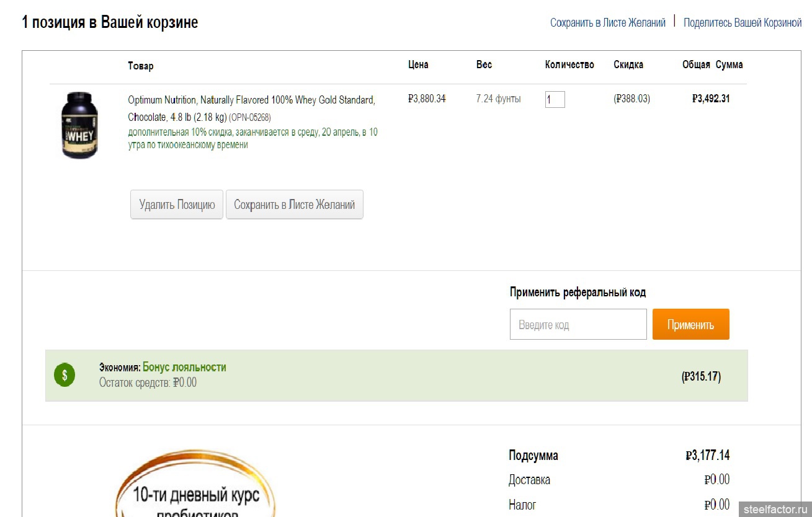Click the 'Цена' column header

[x=418, y=64]
